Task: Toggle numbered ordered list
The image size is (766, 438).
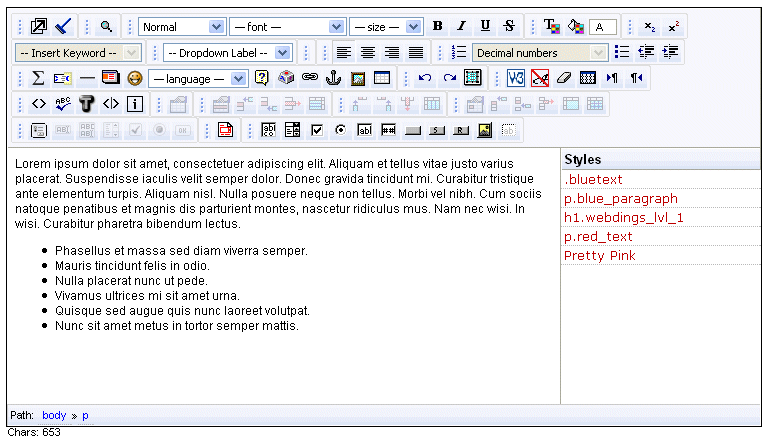Action: coord(459,52)
